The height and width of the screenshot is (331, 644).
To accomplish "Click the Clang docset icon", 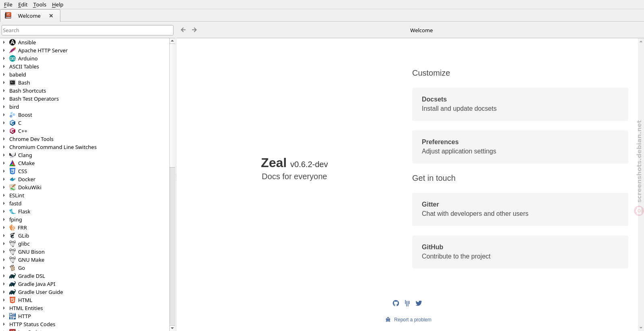I will click(x=12, y=155).
